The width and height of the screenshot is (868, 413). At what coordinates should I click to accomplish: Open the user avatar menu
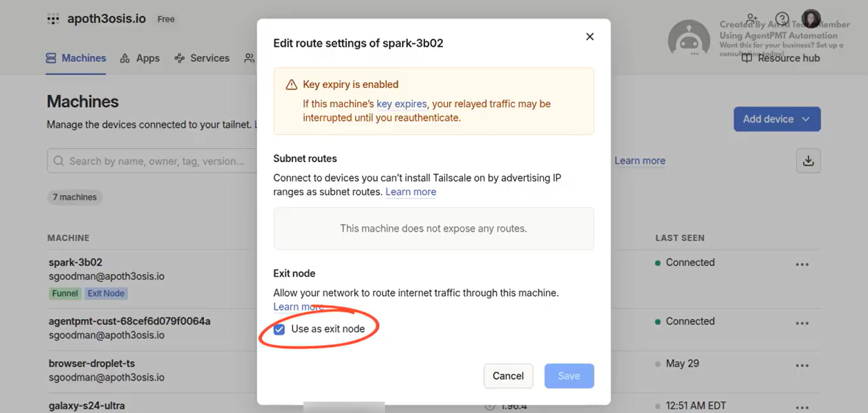click(x=811, y=19)
